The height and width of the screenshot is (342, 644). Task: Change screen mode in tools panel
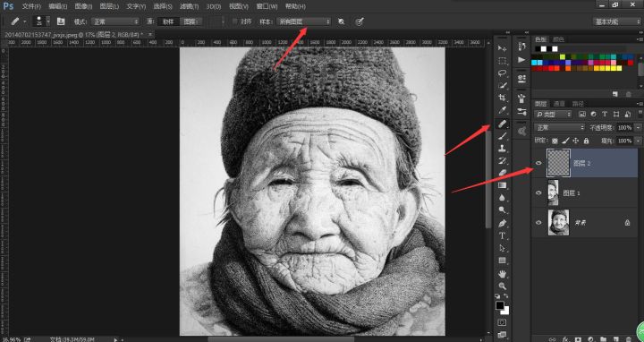502,335
